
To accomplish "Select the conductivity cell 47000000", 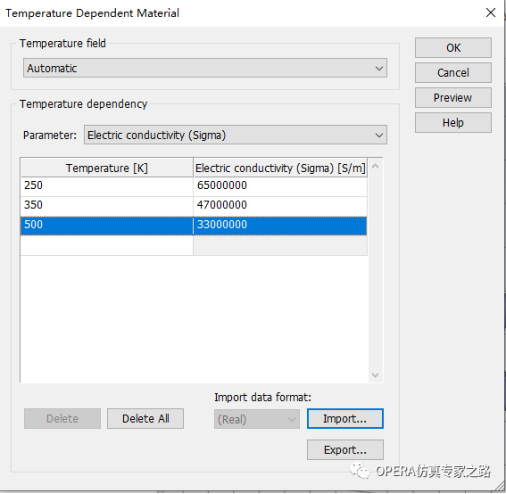I will click(x=280, y=205).
